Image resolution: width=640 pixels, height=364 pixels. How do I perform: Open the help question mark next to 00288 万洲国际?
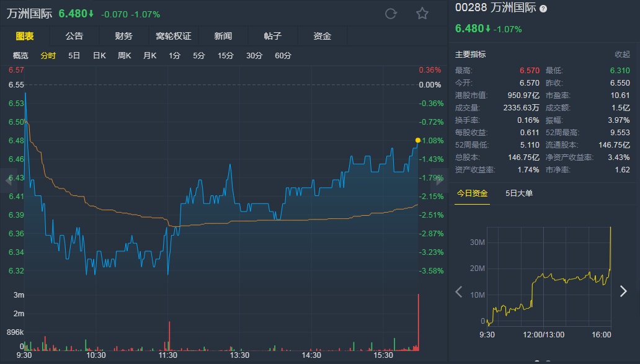pyautogui.click(x=543, y=9)
